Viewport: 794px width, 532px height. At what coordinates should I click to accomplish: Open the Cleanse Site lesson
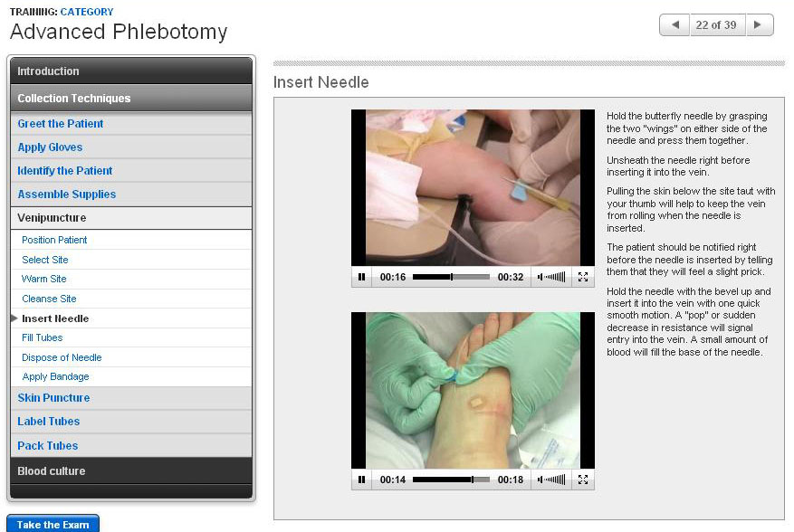(x=49, y=299)
